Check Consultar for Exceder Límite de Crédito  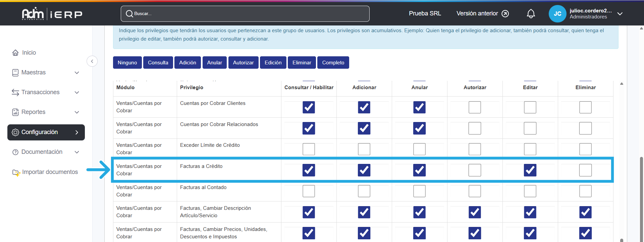tap(309, 149)
